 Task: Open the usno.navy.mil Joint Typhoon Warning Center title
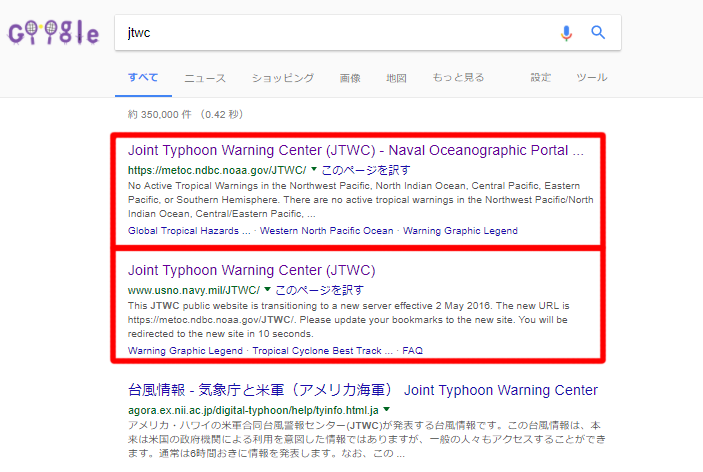pos(252,270)
